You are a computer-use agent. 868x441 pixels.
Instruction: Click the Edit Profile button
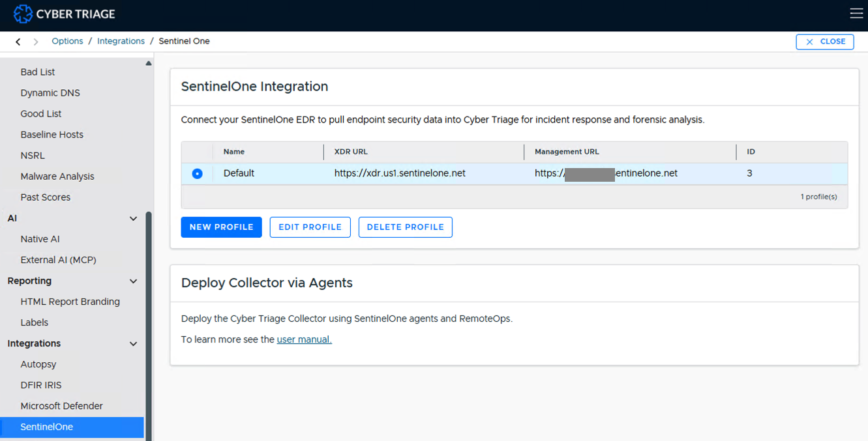(x=310, y=227)
